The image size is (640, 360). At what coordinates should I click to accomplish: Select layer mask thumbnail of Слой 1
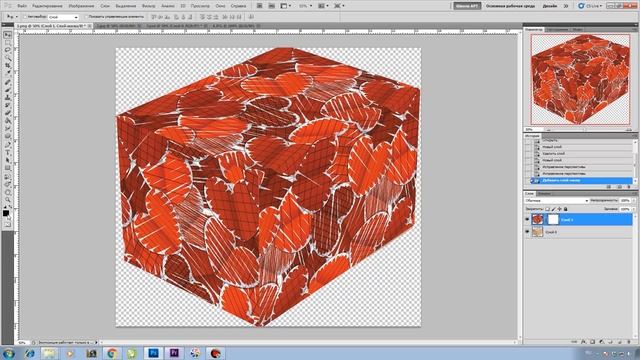553,220
